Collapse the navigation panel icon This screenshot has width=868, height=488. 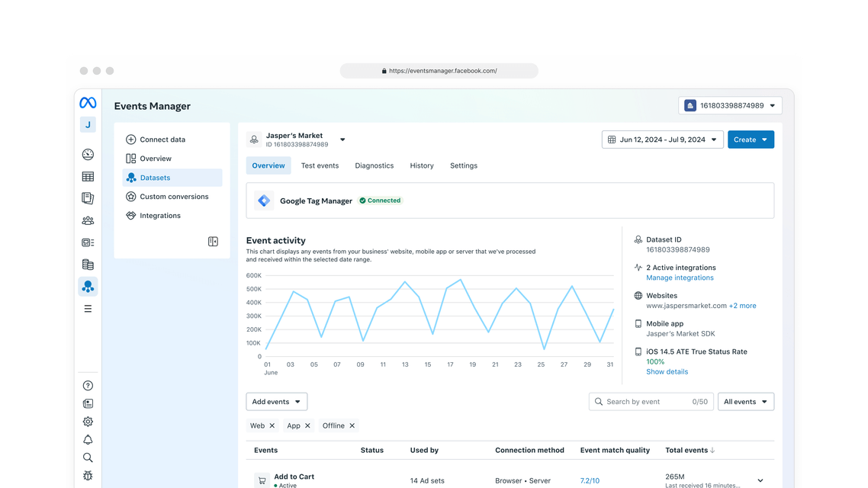pyautogui.click(x=213, y=242)
